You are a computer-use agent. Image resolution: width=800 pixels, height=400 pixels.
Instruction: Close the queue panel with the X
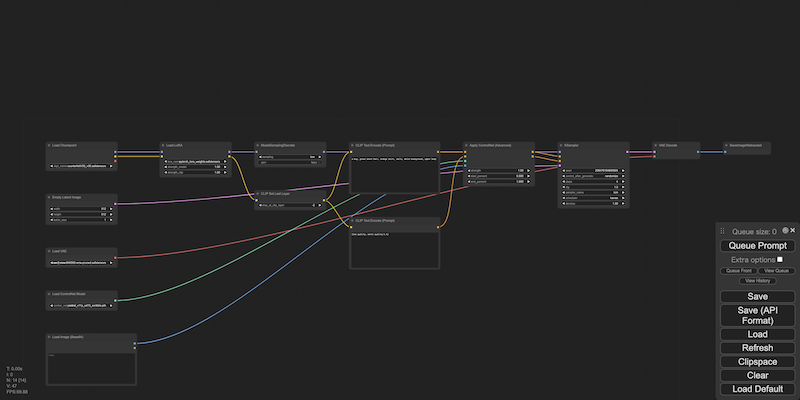[792, 230]
